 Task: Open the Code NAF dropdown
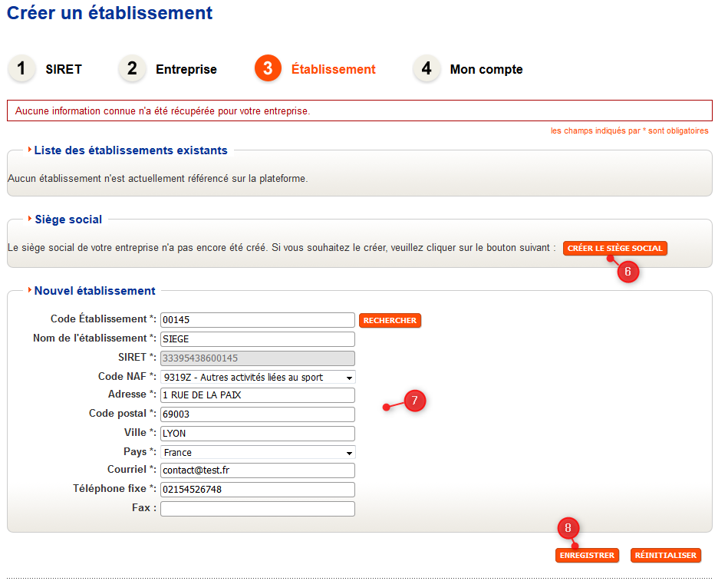(x=258, y=377)
